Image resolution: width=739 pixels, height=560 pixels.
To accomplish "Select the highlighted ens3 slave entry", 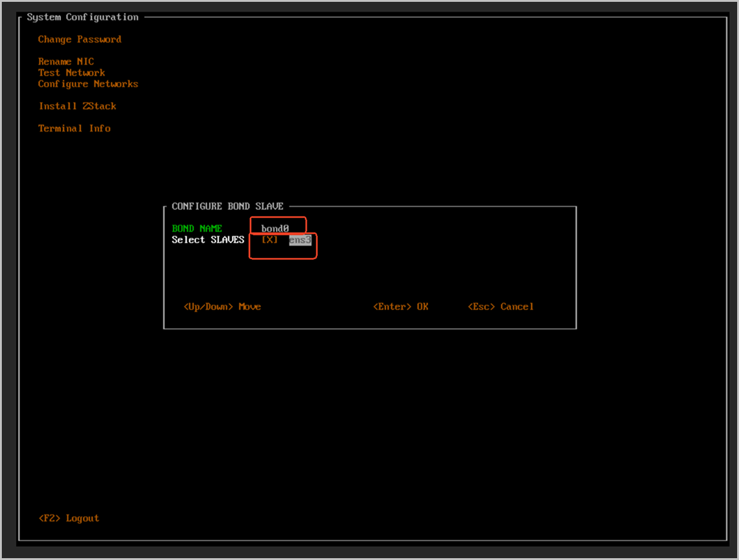I will [x=301, y=239].
